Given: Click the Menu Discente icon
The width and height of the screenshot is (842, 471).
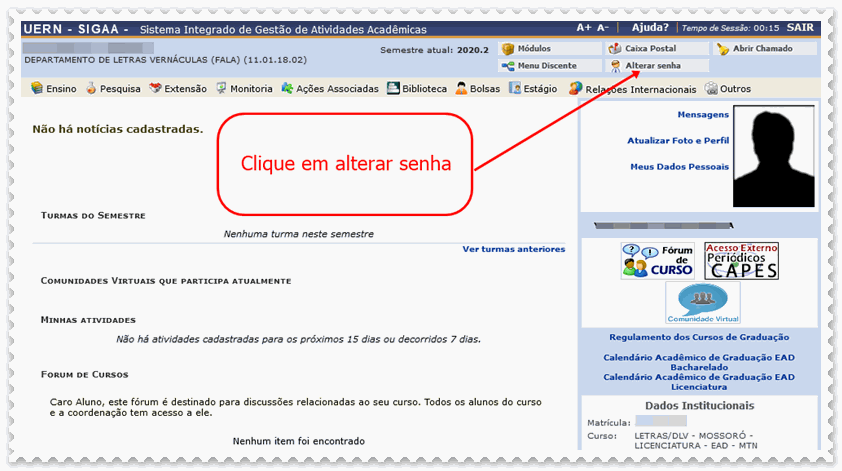Looking at the screenshot, I should tap(508, 66).
